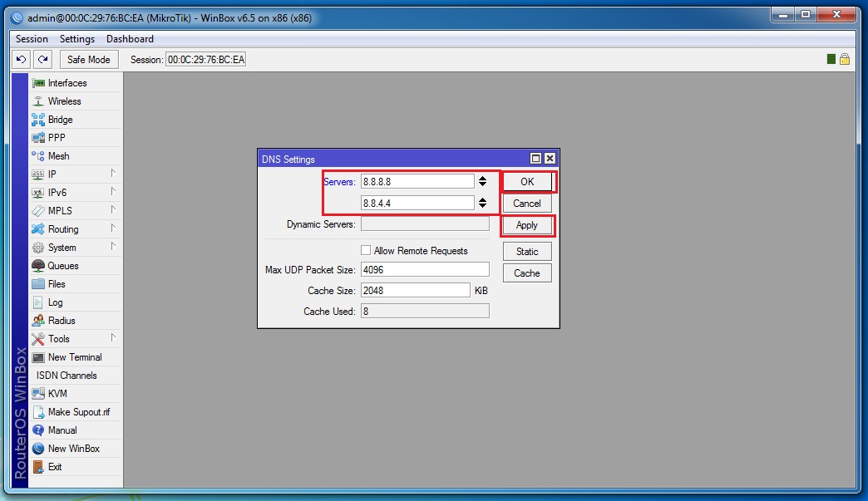Viewport: 868px width, 501px height.
Task: Open the Bridge sidebar entry
Action: click(76, 120)
